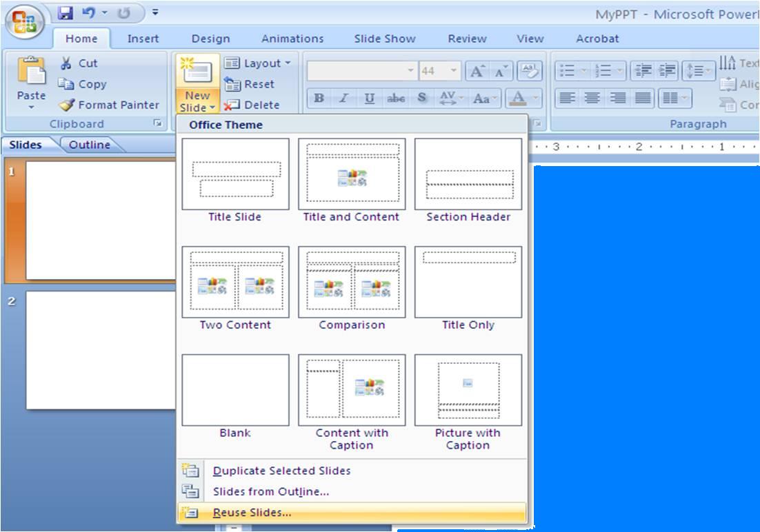Viewport: 760px width, 532px height.
Task: Open the View ribbon tab
Action: pyautogui.click(x=530, y=39)
